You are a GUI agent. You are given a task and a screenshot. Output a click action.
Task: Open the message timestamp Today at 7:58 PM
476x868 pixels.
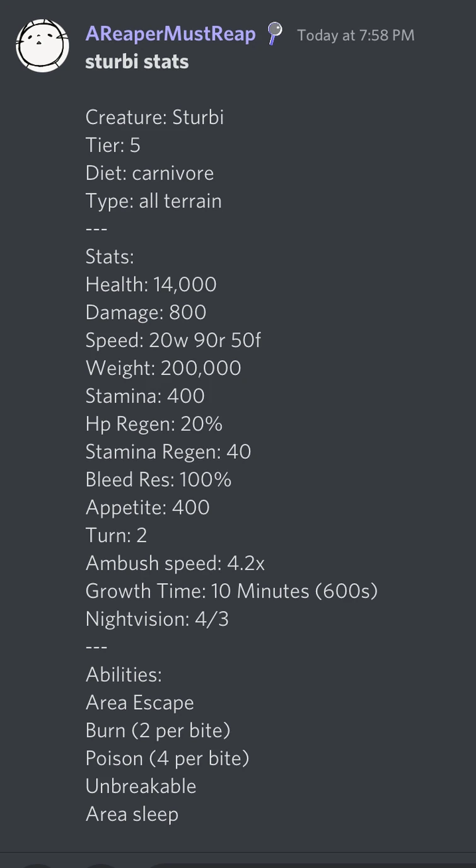point(355,35)
